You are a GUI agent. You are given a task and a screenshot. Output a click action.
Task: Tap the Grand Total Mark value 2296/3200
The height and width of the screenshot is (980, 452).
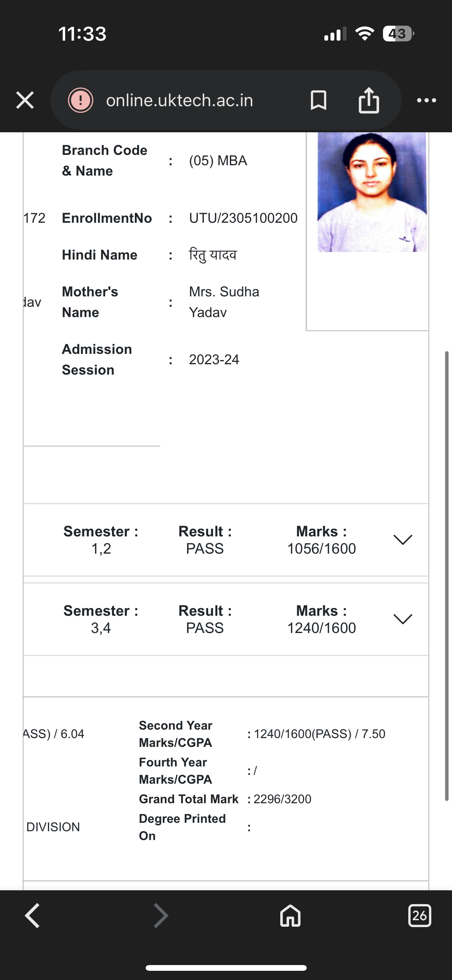(282, 799)
